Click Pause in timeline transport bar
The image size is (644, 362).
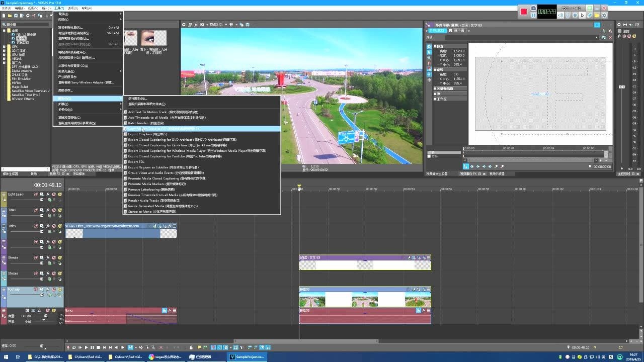coord(92,347)
